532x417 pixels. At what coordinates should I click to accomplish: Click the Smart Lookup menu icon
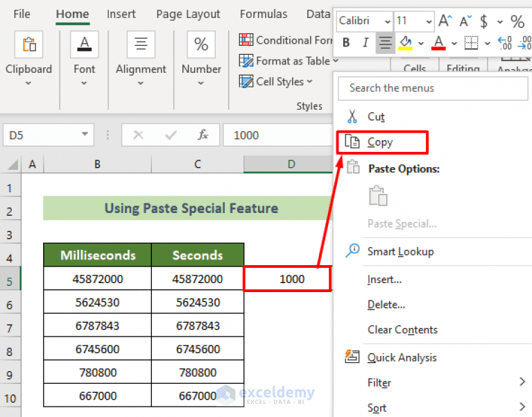pos(352,251)
